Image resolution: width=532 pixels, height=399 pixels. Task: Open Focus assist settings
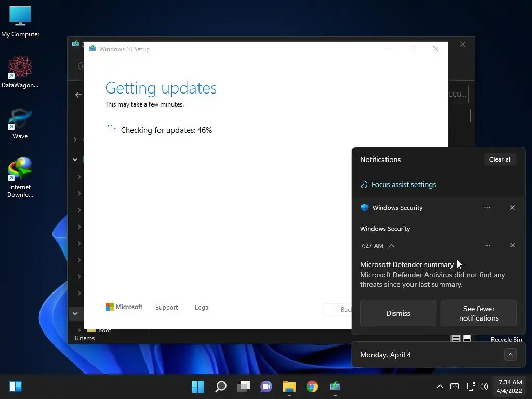398,184
